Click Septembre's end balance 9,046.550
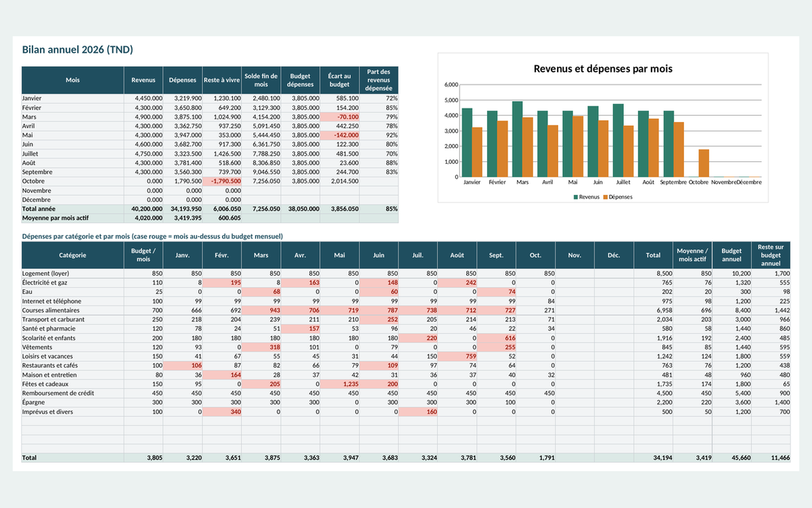812x508 pixels. pos(261,172)
